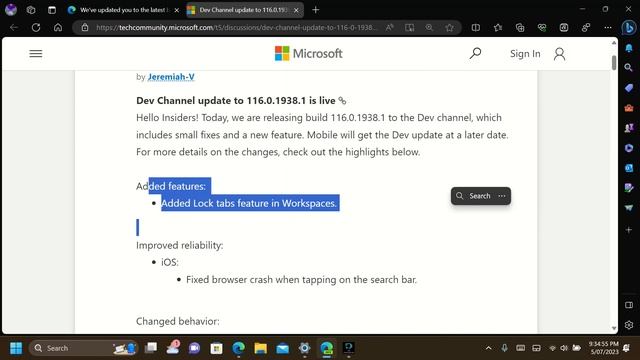Open the sidebar Image Creator icon
Viewport: 640px width, 360px height.
(x=629, y=188)
